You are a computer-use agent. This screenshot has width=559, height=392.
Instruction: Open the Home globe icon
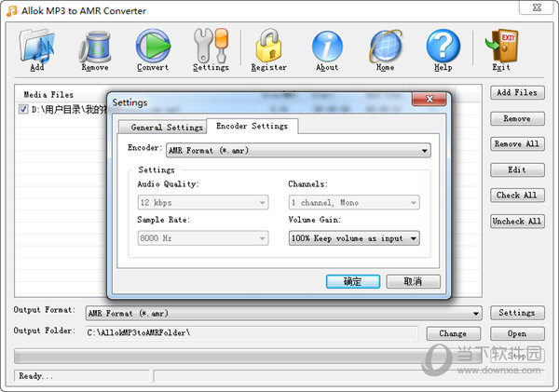(386, 47)
